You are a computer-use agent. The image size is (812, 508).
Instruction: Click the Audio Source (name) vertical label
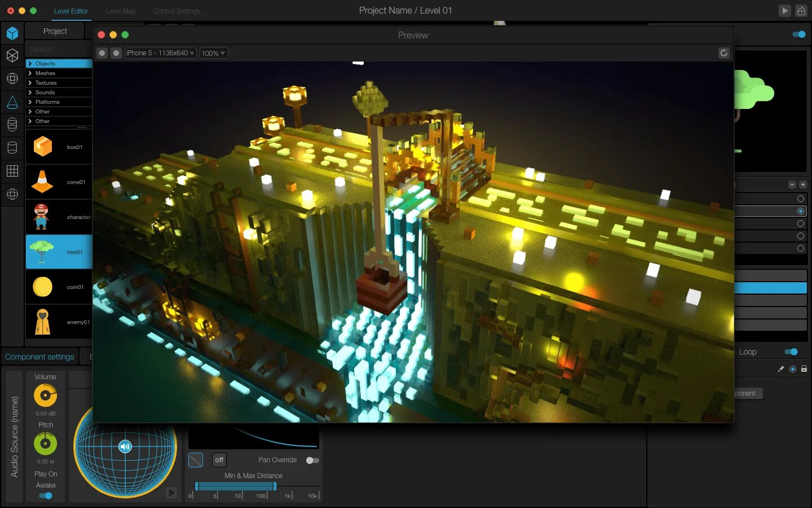point(15,437)
